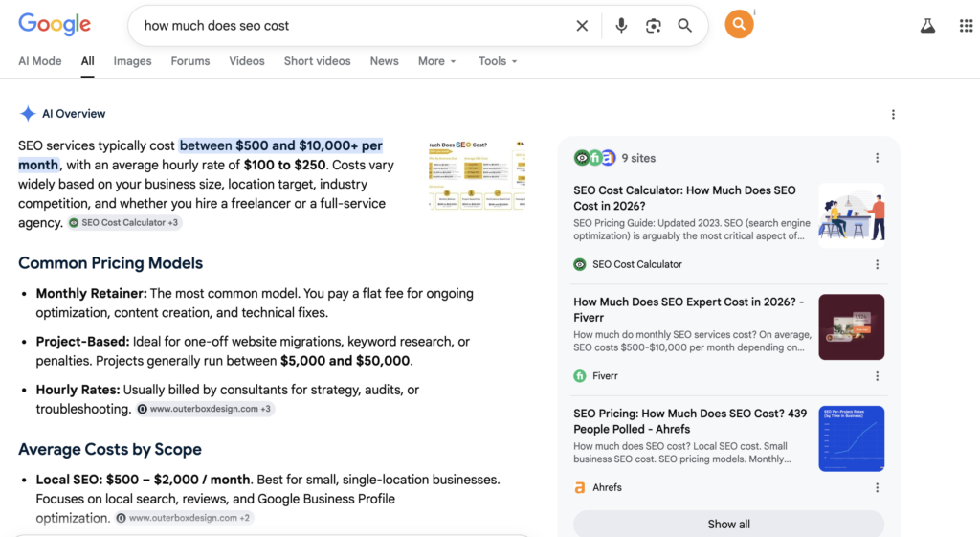The height and width of the screenshot is (537, 980).
Task: Expand the More search filter dropdown
Action: tap(436, 61)
